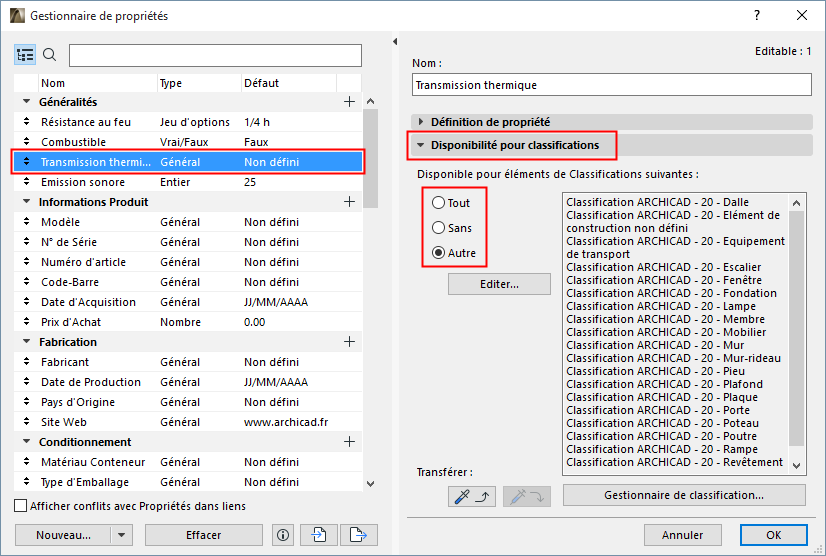826x556 pixels.
Task: Click Classification ARCHICAD - 20 - Poutre
Action: coord(662,436)
